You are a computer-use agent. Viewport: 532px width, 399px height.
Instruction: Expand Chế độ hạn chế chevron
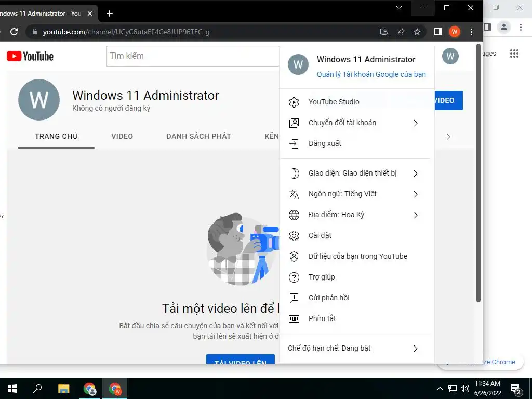point(416,349)
